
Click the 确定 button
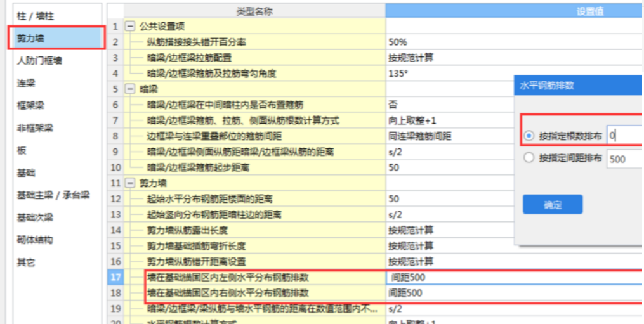point(552,205)
